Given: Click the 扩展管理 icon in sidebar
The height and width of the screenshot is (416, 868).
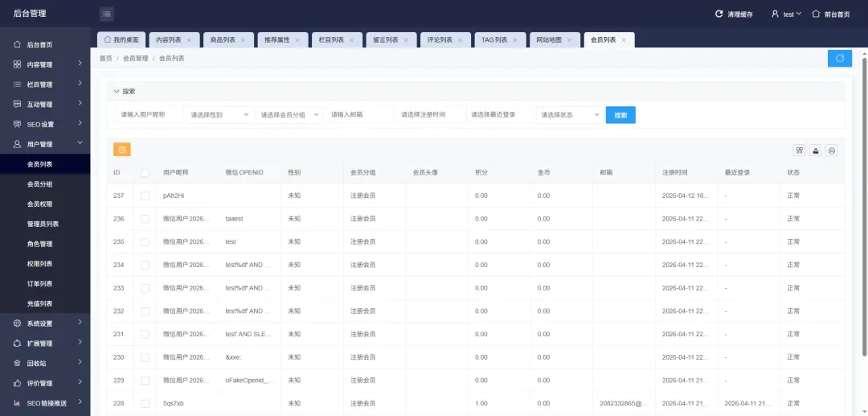Looking at the screenshot, I should pyautogui.click(x=17, y=344).
